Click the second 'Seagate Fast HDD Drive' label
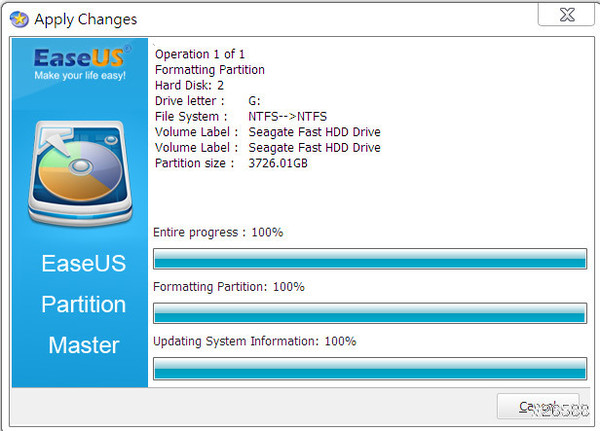Viewport: 600px width, 431px height. tap(314, 147)
